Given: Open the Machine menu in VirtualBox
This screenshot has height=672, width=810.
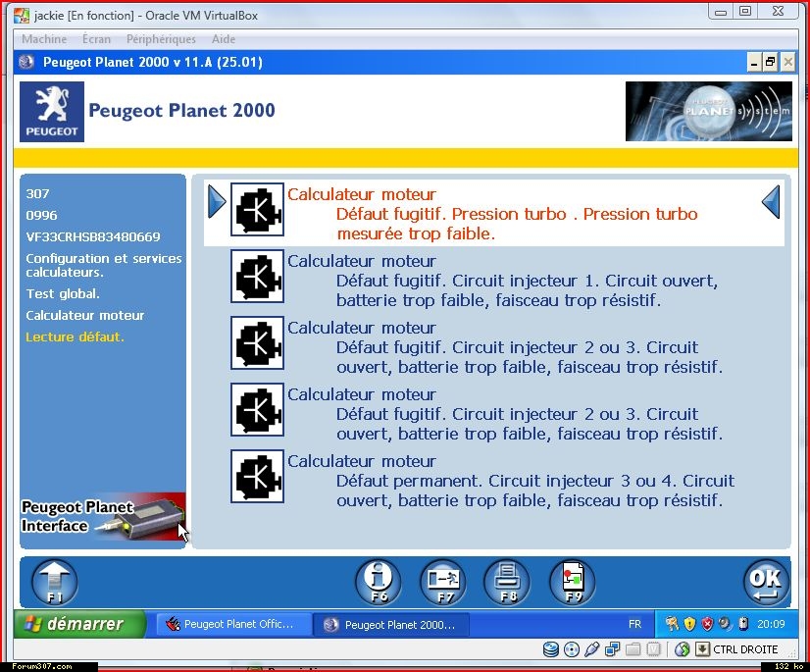Looking at the screenshot, I should pos(44,39).
